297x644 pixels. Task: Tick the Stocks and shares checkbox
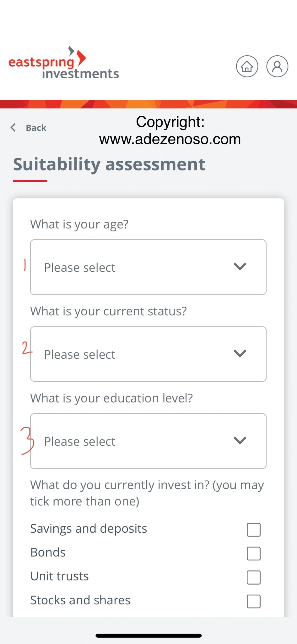[254, 601]
